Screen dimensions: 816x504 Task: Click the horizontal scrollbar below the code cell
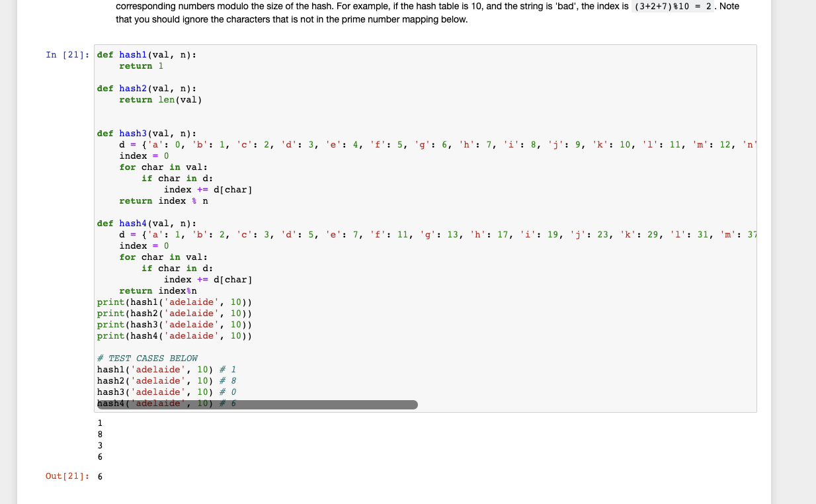pyautogui.click(x=265, y=404)
